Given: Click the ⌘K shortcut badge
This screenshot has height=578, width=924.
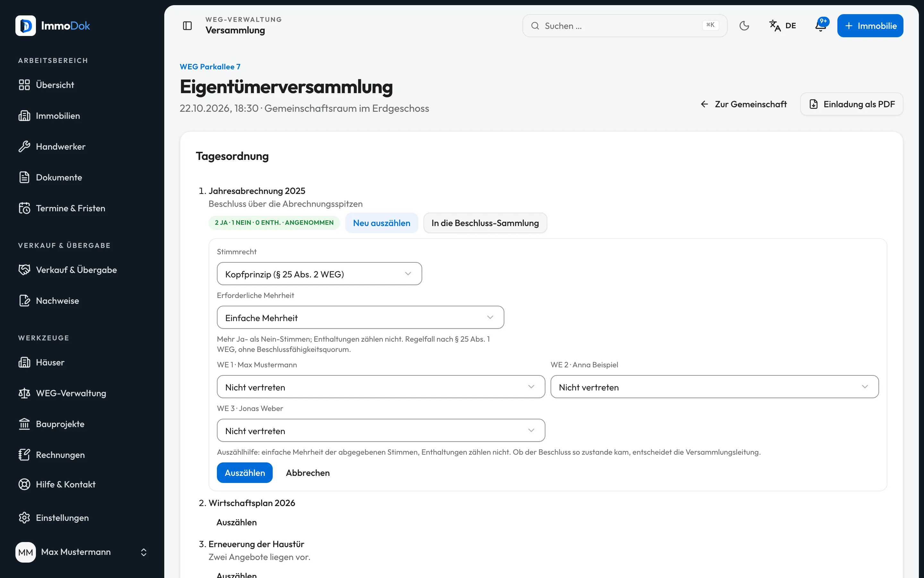Looking at the screenshot, I should pyautogui.click(x=710, y=25).
